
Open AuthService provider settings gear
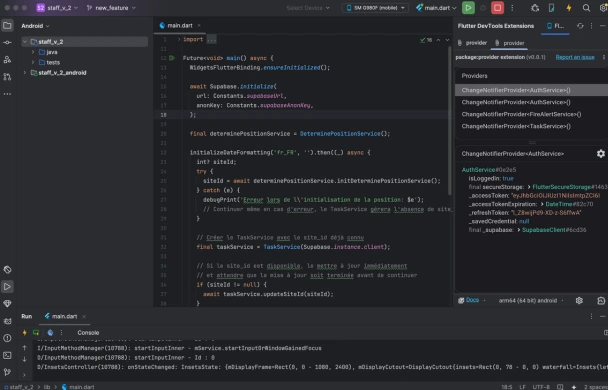(x=601, y=154)
